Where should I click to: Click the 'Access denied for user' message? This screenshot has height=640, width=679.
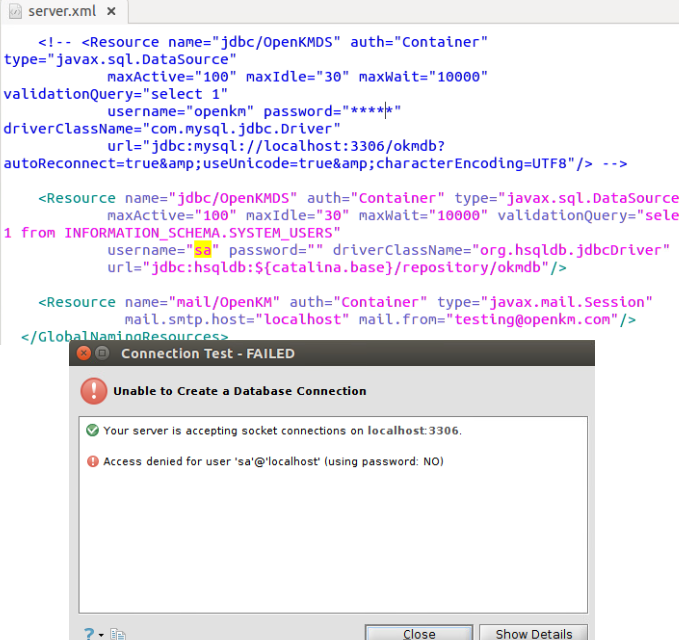[273, 462]
